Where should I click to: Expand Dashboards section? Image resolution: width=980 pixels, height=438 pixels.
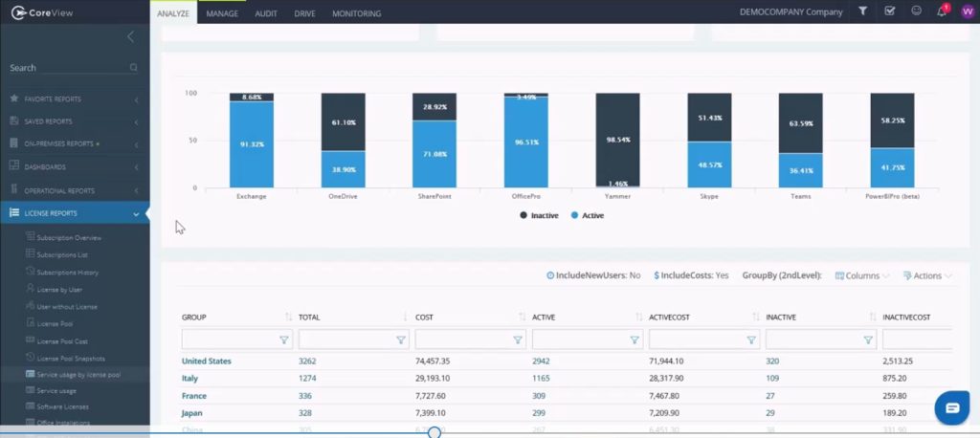click(136, 167)
